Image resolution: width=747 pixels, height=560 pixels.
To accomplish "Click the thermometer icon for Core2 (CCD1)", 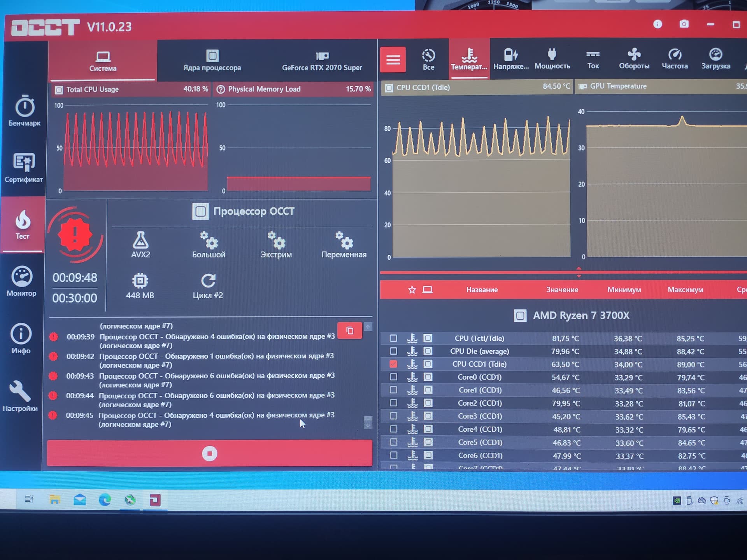I will 412,403.
